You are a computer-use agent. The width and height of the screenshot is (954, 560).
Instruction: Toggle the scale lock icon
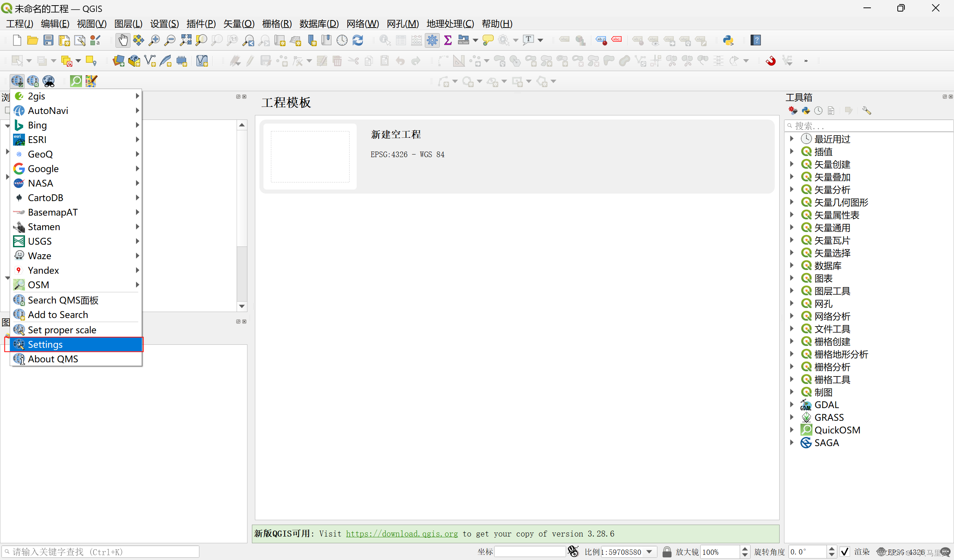coord(667,552)
